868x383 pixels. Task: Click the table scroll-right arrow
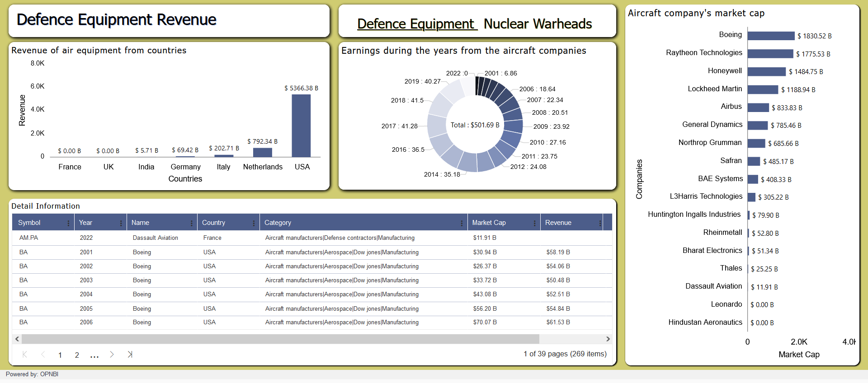coord(608,339)
